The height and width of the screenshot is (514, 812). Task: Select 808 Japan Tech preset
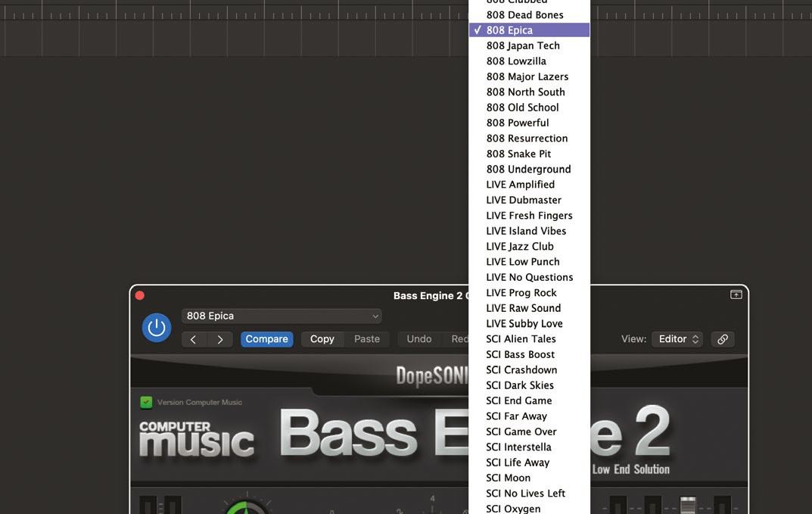[x=529, y=45]
